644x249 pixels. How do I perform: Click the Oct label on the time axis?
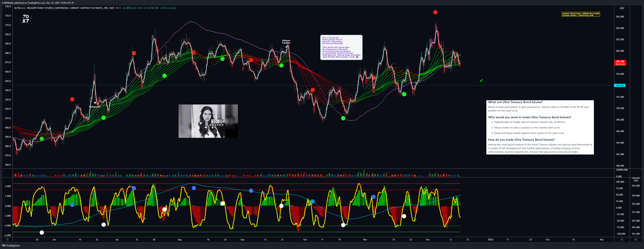coord(305,240)
